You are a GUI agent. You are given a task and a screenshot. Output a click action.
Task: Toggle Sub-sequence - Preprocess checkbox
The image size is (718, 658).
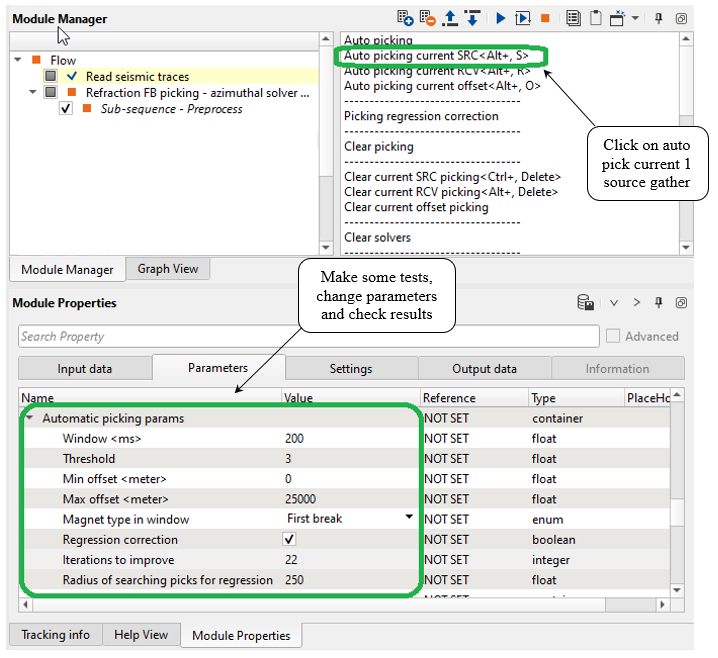pos(66,108)
